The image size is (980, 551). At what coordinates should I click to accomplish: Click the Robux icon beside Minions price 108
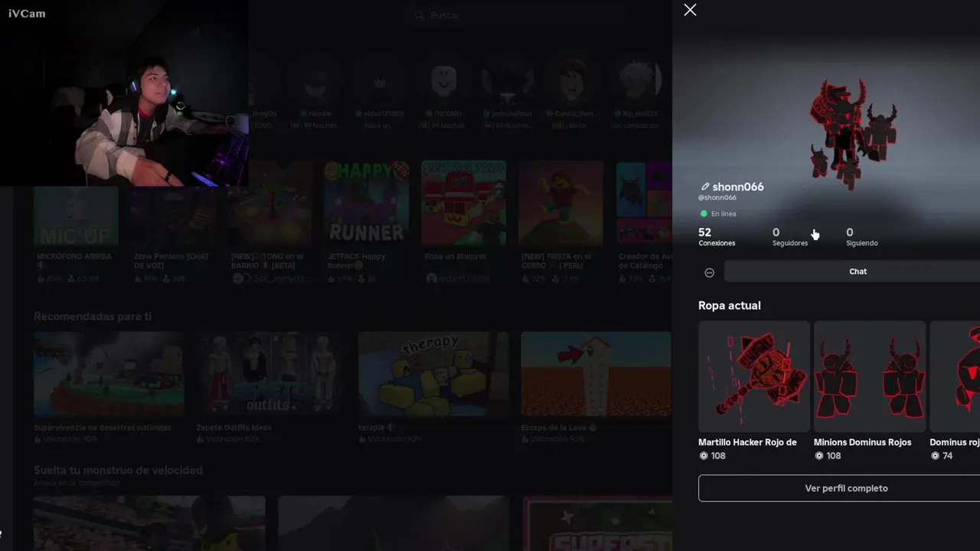(818, 456)
